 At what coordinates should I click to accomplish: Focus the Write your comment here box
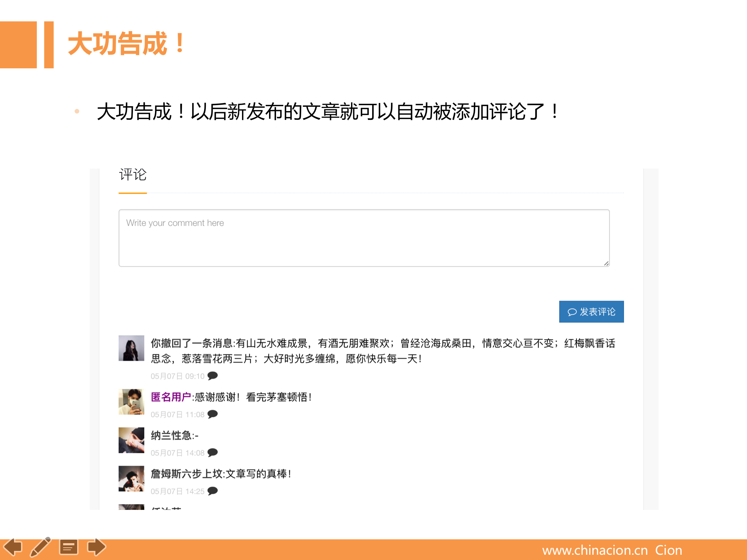pyautogui.click(x=364, y=238)
